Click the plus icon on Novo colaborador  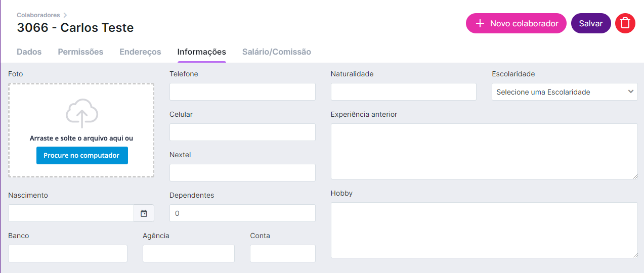(x=480, y=23)
